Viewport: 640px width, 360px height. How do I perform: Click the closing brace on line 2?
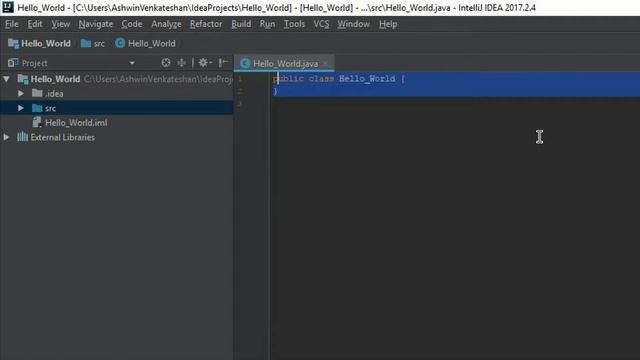tap(275, 91)
